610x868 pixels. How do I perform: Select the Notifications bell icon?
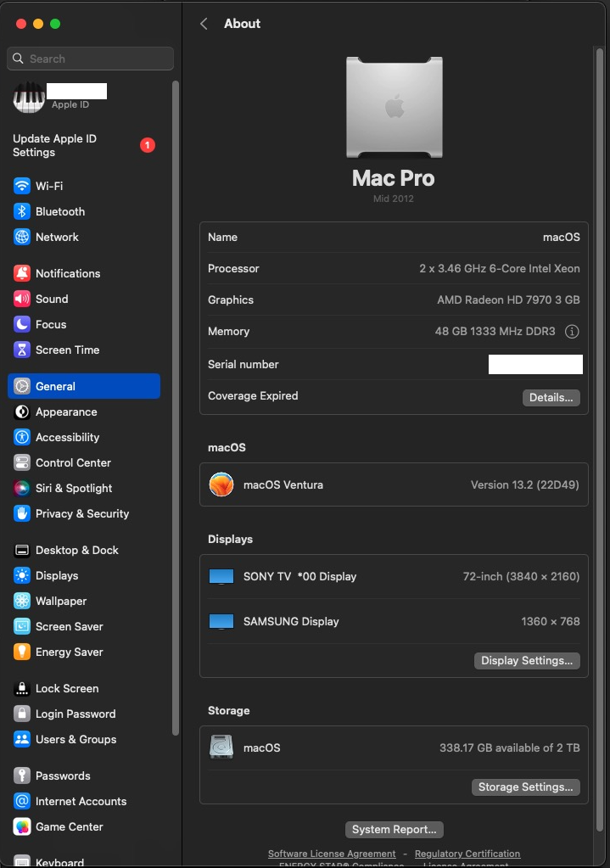tap(21, 273)
